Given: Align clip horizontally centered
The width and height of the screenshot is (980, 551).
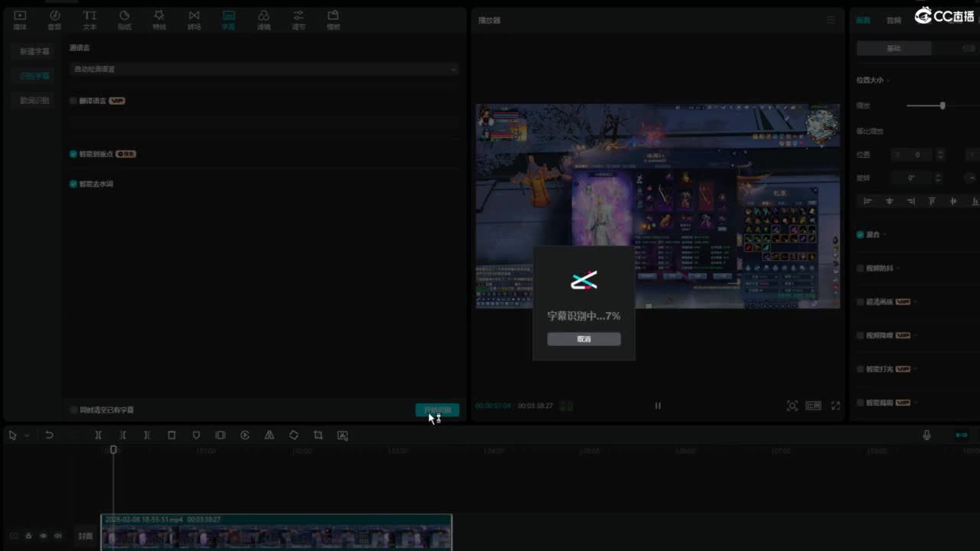Looking at the screenshot, I should [x=890, y=201].
